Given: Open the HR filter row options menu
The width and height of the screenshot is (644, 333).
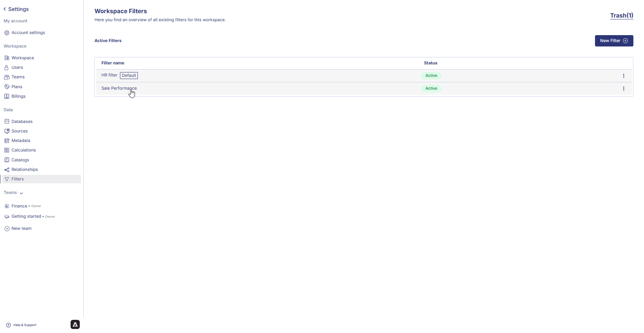Looking at the screenshot, I should click(x=624, y=76).
